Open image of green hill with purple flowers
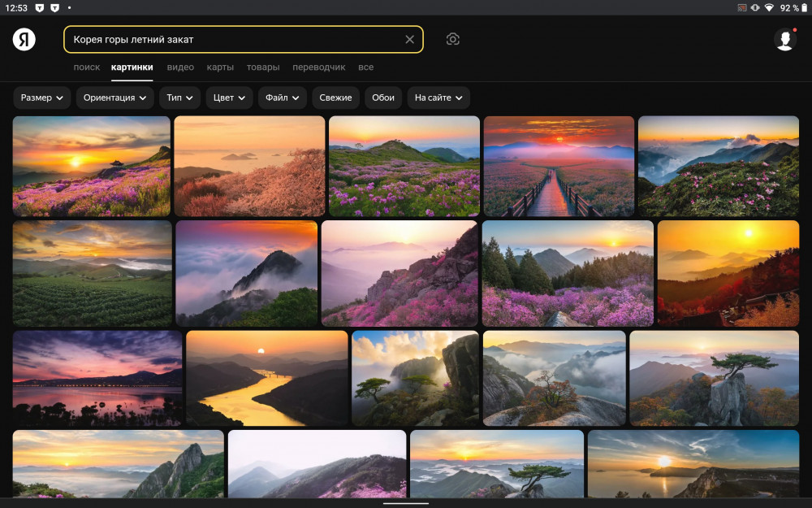 (404, 166)
